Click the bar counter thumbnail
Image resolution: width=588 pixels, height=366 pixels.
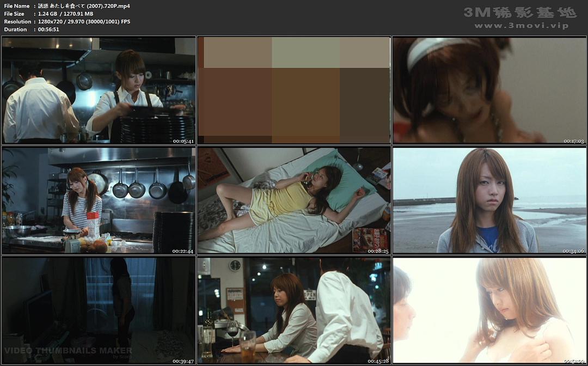click(294, 310)
